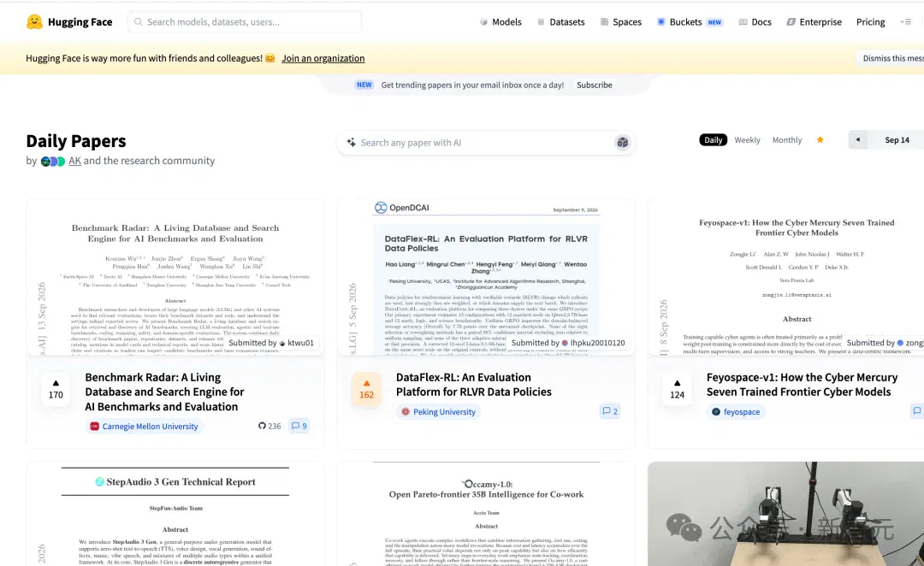Open the Benchmark Radar paper title
The image size is (924, 566).
tap(164, 392)
